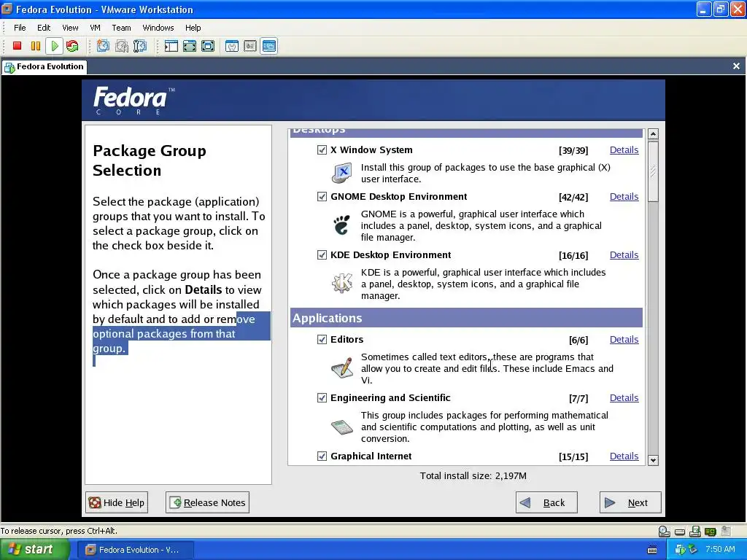Uncheck KDE Desktop Environment checkbox
This screenshot has height=560, width=747.
(322, 254)
